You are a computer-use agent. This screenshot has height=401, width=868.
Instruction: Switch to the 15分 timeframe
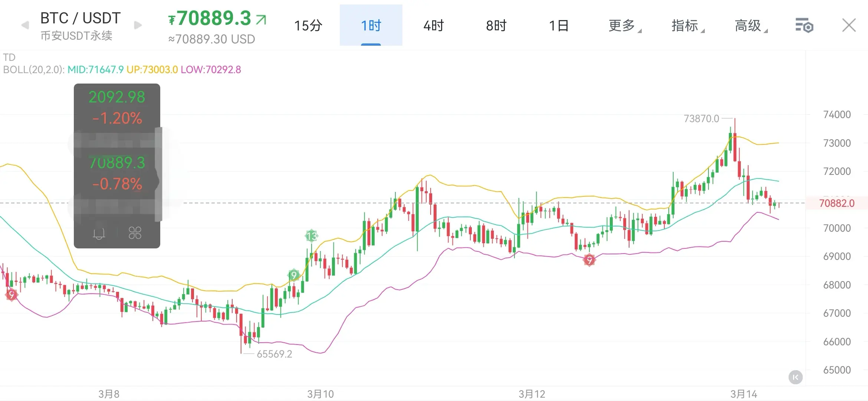(308, 26)
